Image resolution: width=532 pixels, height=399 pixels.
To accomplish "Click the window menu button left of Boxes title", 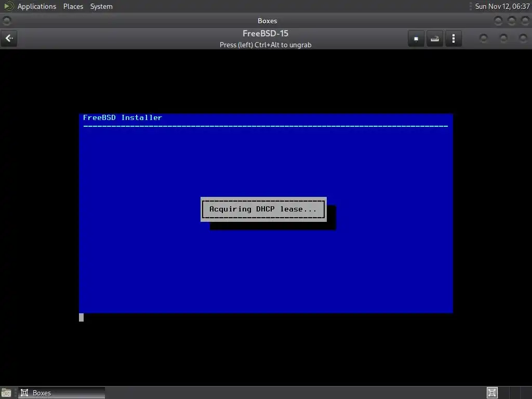I will tap(6, 21).
